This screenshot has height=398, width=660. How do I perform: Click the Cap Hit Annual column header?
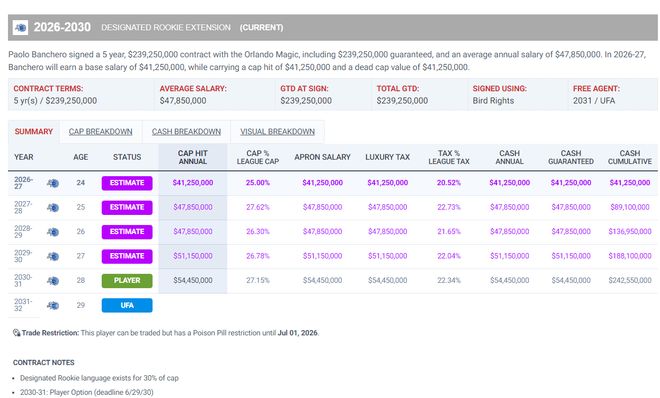(193, 157)
